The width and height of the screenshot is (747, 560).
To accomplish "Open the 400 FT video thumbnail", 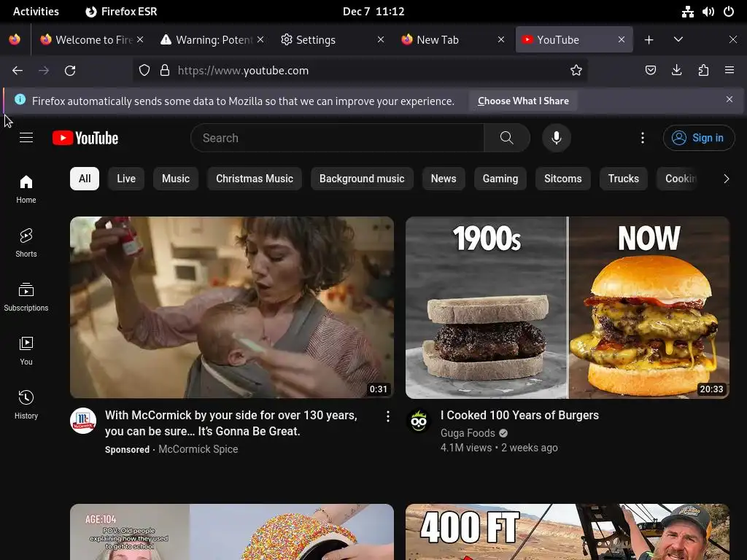I will [568, 532].
